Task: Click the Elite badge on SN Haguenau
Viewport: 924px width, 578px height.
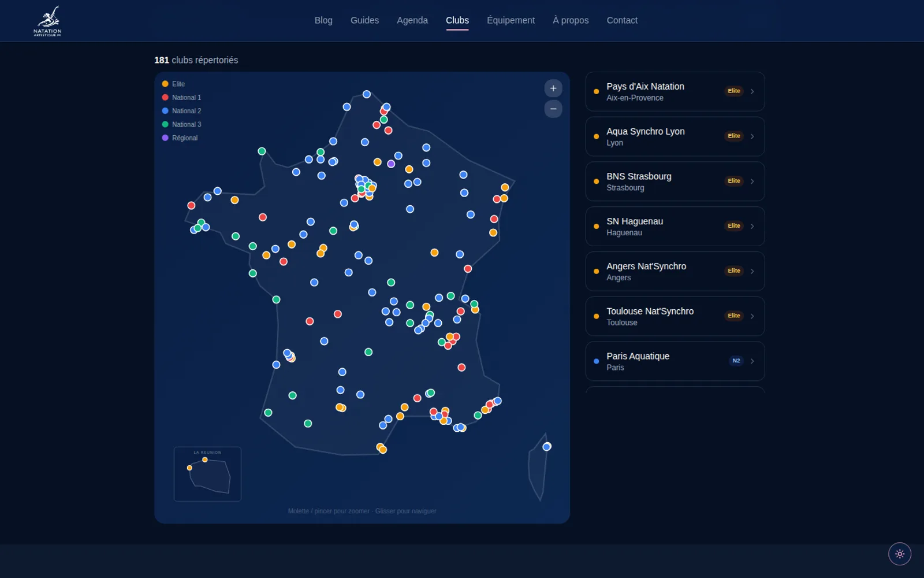Action: pyautogui.click(x=734, y=226)
